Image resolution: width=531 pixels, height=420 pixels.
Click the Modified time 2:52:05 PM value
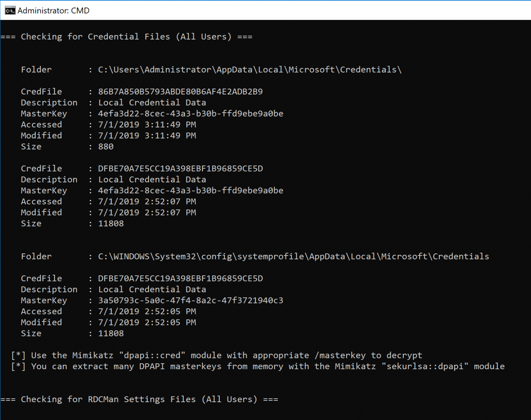point(147,322)
